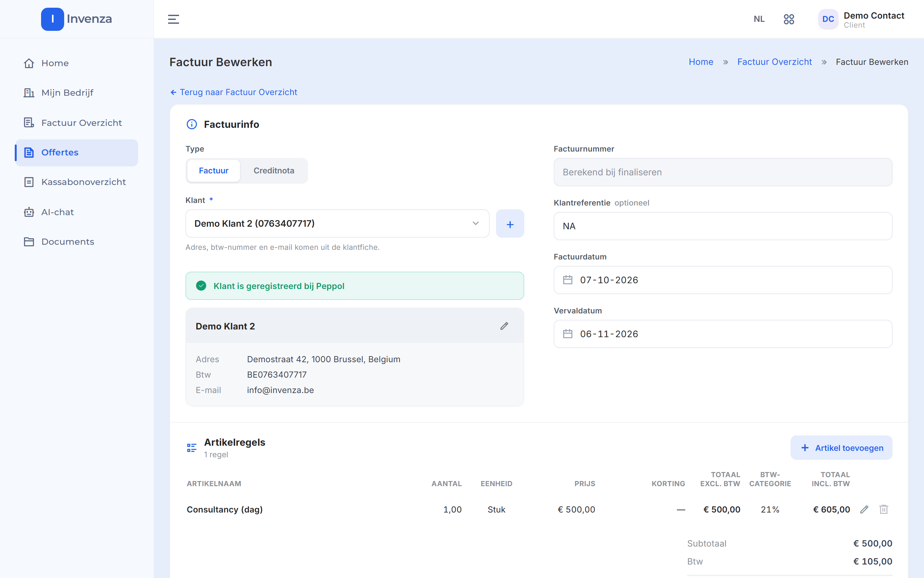Go to Home in sidebar
Screen dimensions: 924x578
point(76,63)
